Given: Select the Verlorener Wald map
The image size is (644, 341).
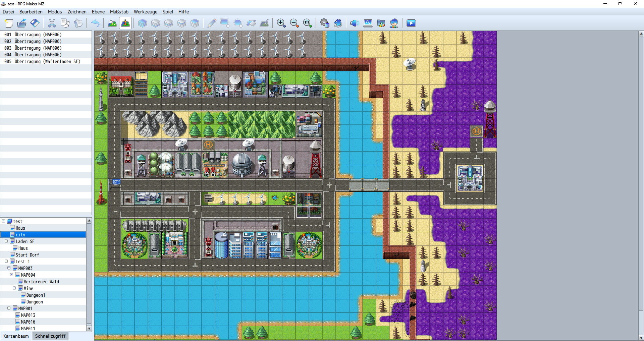Looking at the screenshot, I should (41, 282).
